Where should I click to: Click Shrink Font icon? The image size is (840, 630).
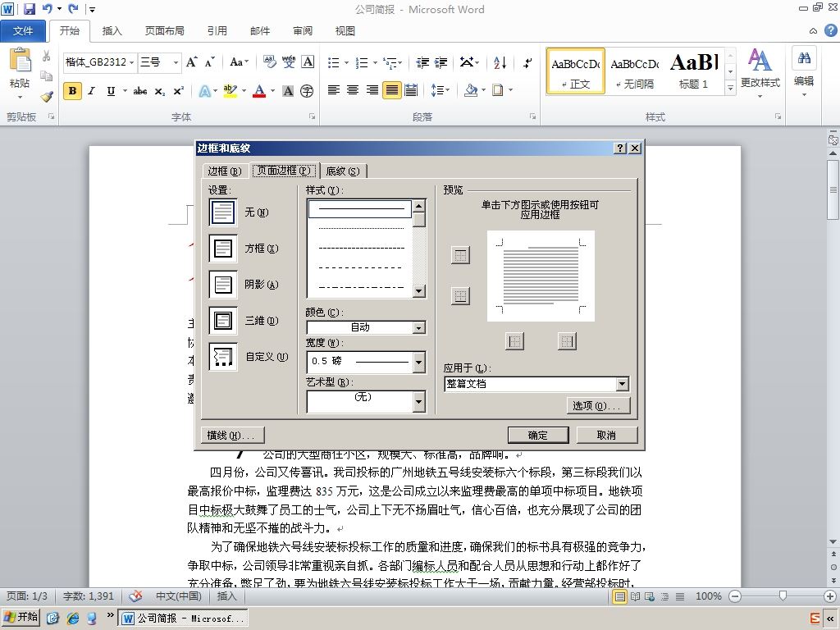209,62
